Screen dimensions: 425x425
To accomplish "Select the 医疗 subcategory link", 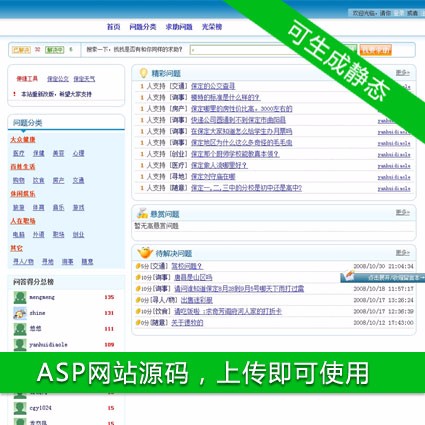I will tap(19, 153).
